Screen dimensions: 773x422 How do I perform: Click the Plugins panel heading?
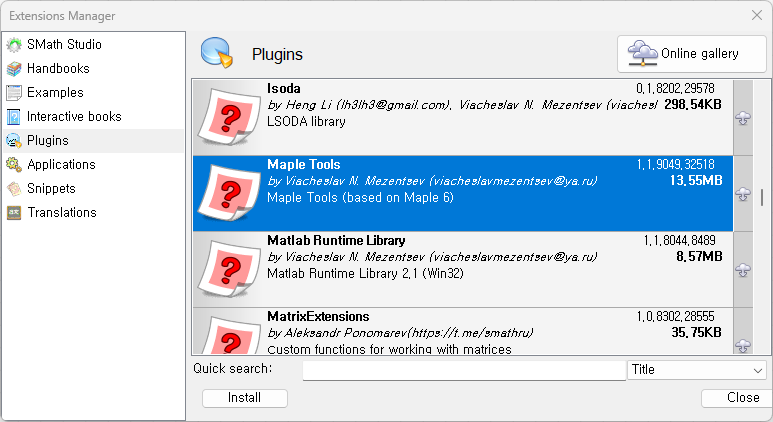(277, 54)
